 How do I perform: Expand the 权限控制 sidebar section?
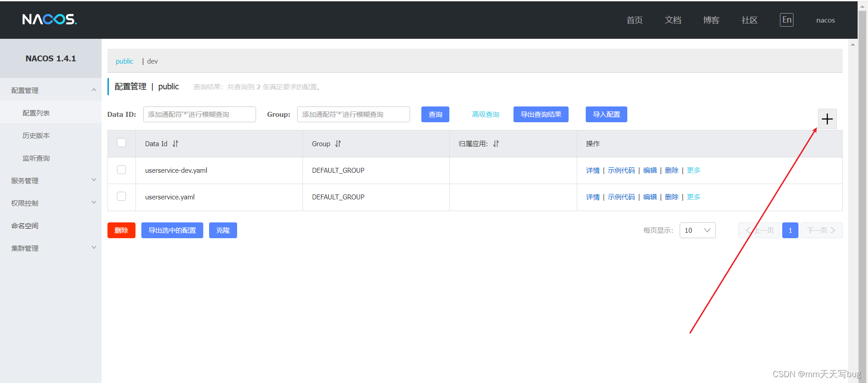click(51, 203)
